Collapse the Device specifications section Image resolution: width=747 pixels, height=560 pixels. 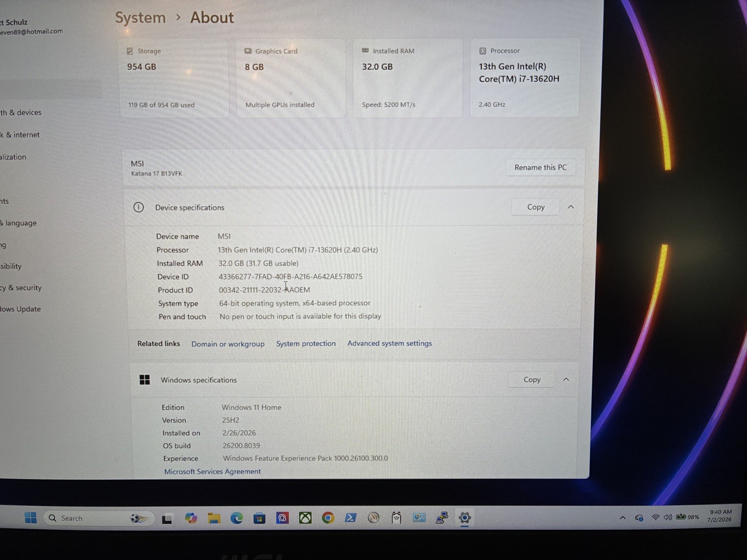571,207
